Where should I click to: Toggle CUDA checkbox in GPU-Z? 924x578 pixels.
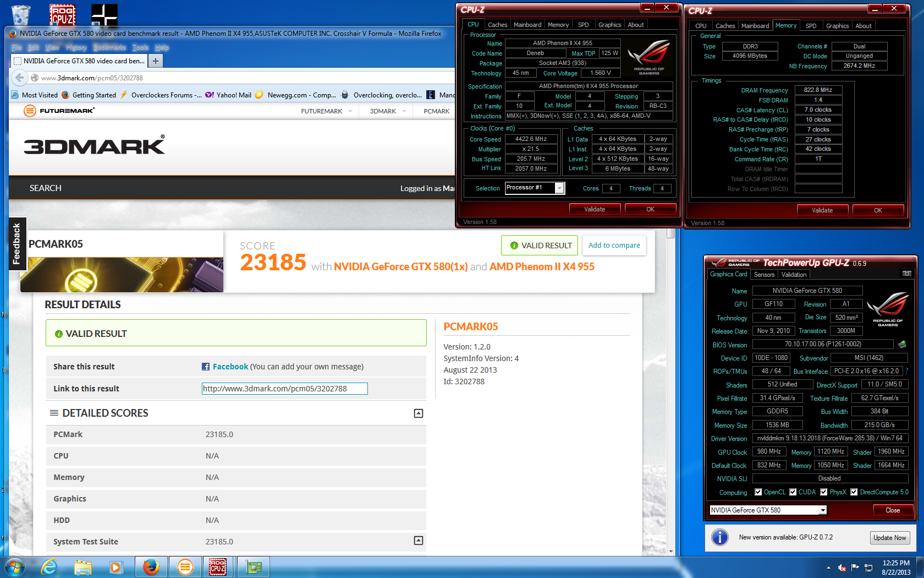tap(793, 492)
